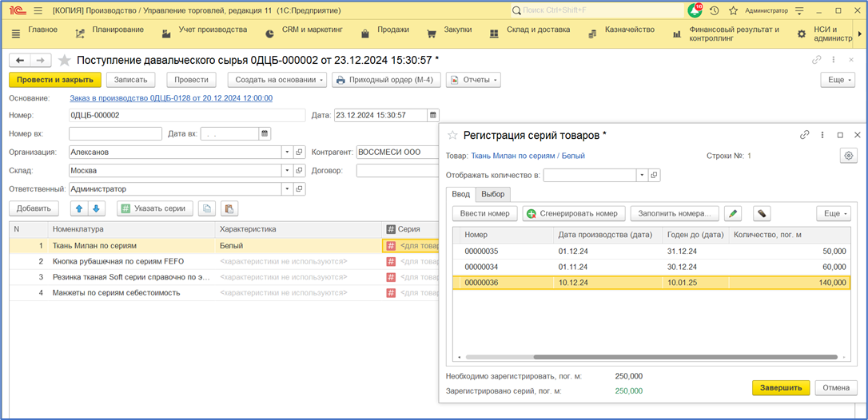
Task: Click the barcode scanner icon in dialog
Action: 762,214
